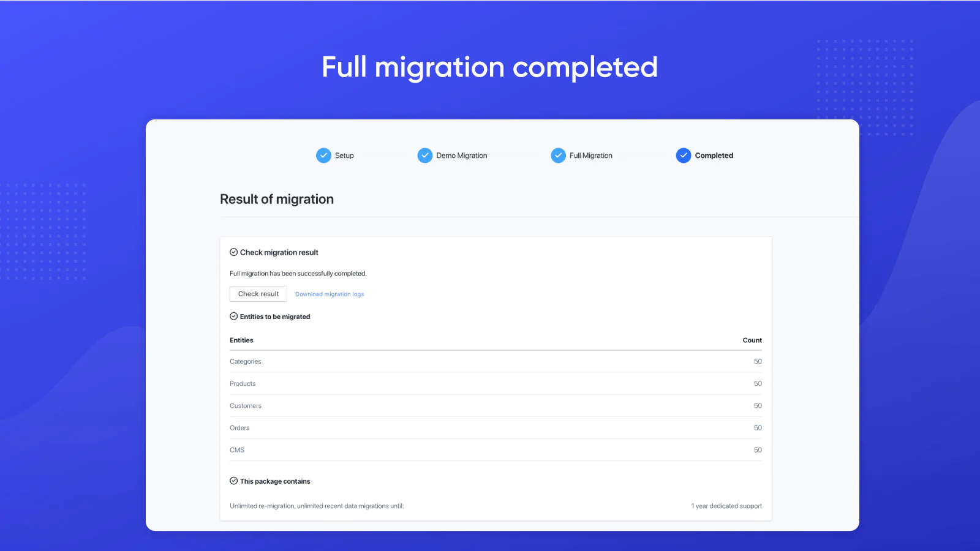
Task: Click the 'Entities to be migrated' section title
Action: [275, 317]
